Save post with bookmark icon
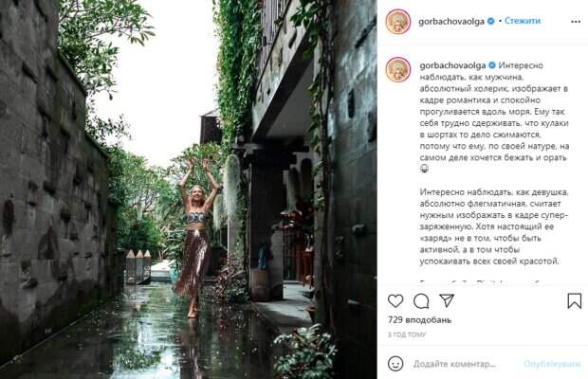 click(574, 300)
